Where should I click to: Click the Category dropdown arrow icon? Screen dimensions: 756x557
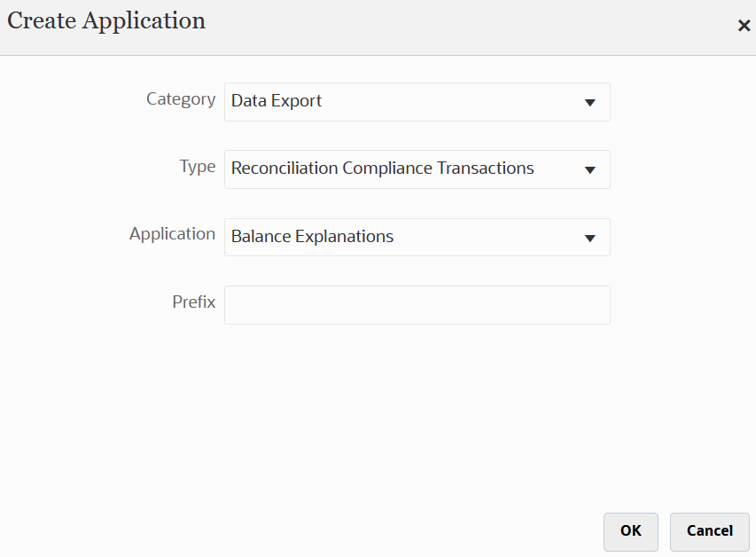coord(590,102)
